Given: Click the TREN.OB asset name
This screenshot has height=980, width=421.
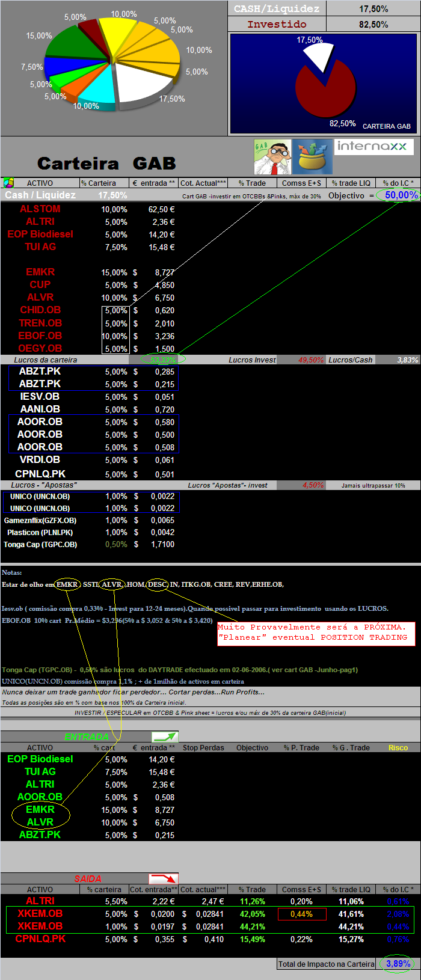Looking at the screenshot, I should (x=40, y=323).
